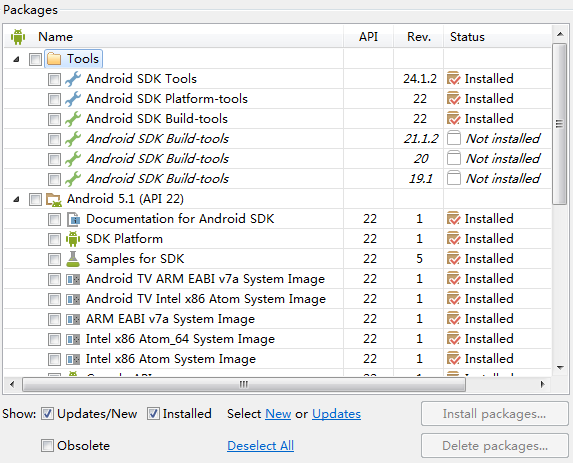Click Android TV Intel x86 Atom image icon
This screenshot has width=573, height=463.
coord(73,300)
